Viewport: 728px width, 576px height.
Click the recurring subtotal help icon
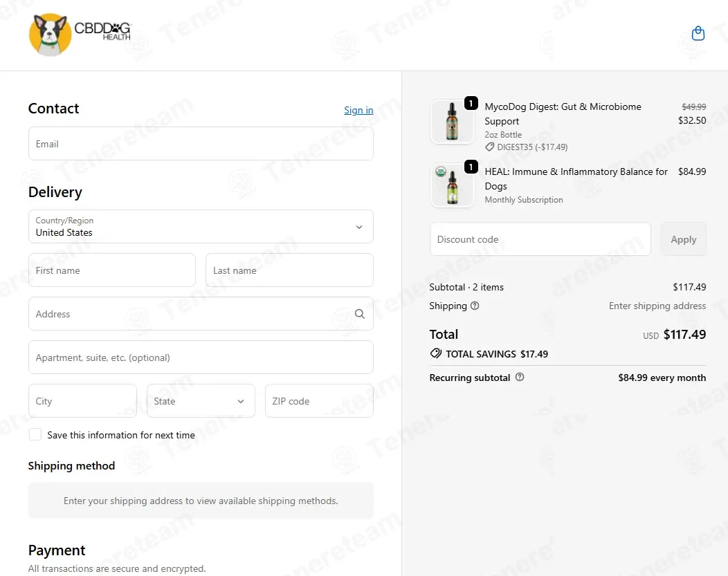[x=520, y=377]
